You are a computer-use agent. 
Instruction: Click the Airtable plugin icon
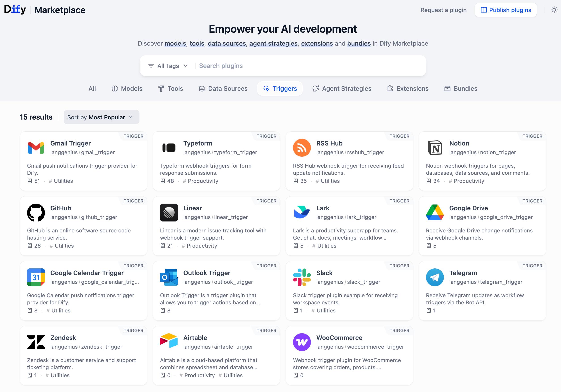(169, 342)
